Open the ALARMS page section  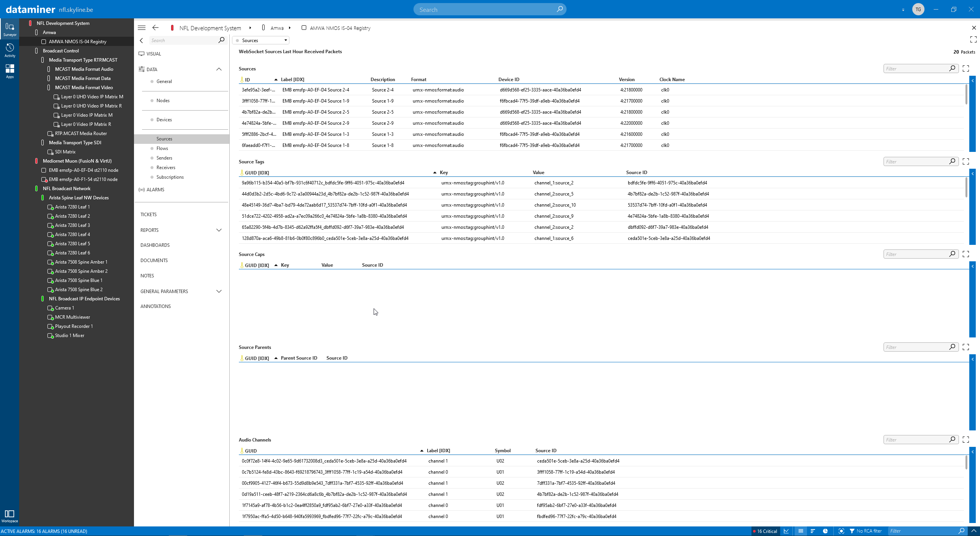click(151, 190)
